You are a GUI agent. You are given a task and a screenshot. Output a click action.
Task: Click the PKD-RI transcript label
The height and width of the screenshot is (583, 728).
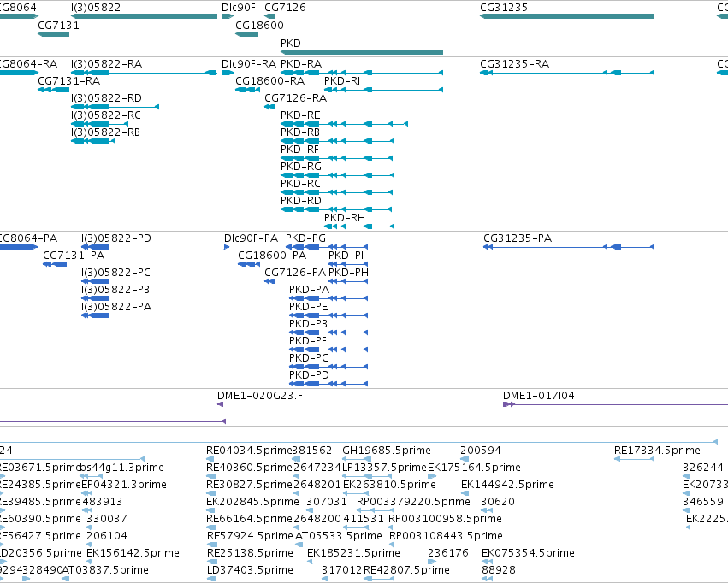click(x=342, y=80)
